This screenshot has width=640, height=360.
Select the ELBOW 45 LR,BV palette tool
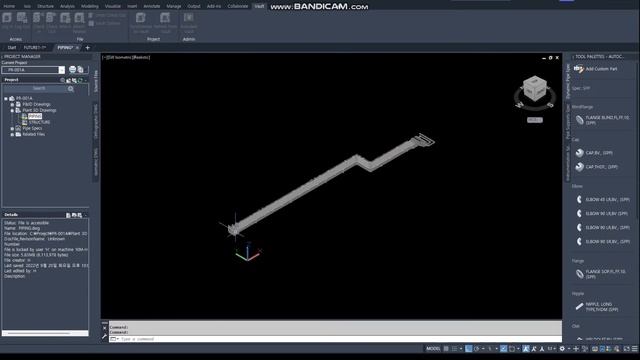tap(602, 200)
